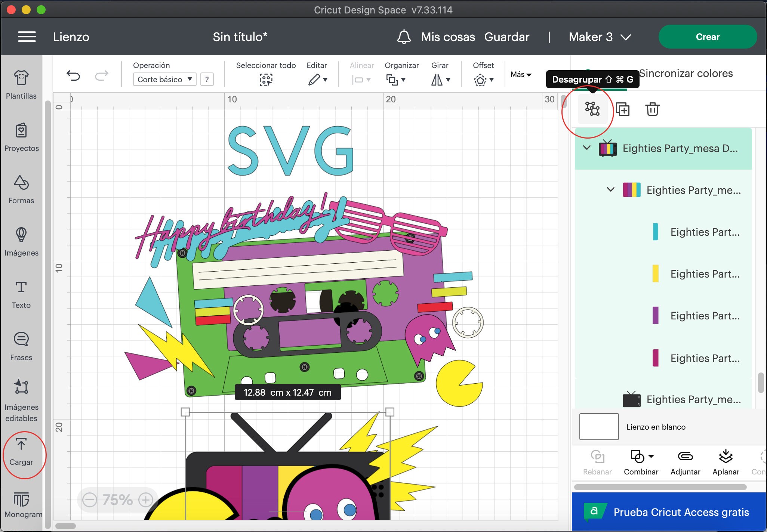Duplicate the selection using the copy icon
The width and height of the screenshot is (767, 532).
pyautogui.click(x=623, y=109)
